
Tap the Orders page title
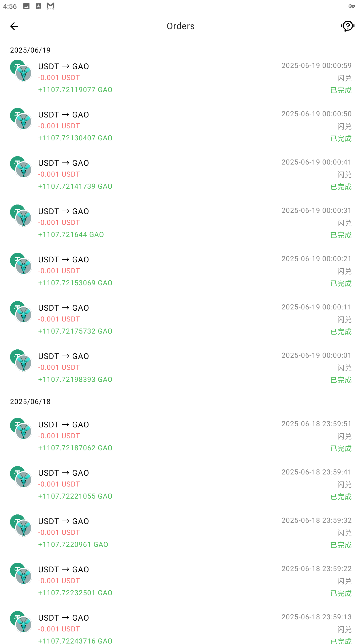[181, 26]
